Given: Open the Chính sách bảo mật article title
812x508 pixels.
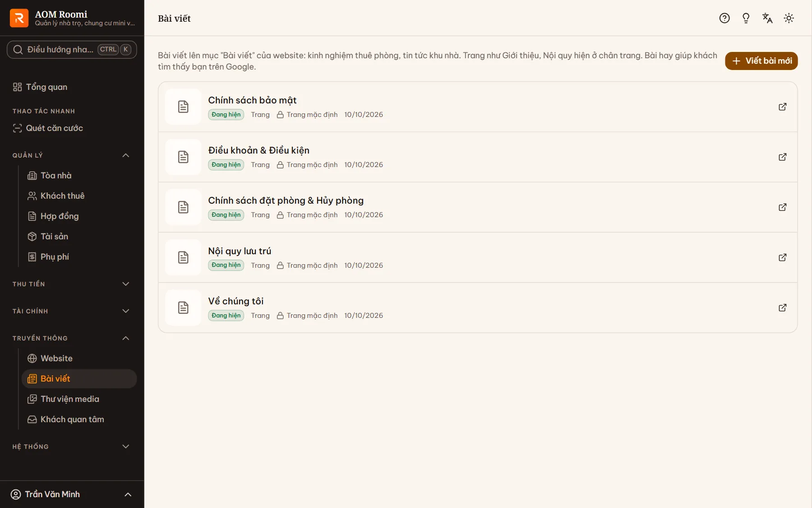Looking at the screenshot, I should (252, 100).
